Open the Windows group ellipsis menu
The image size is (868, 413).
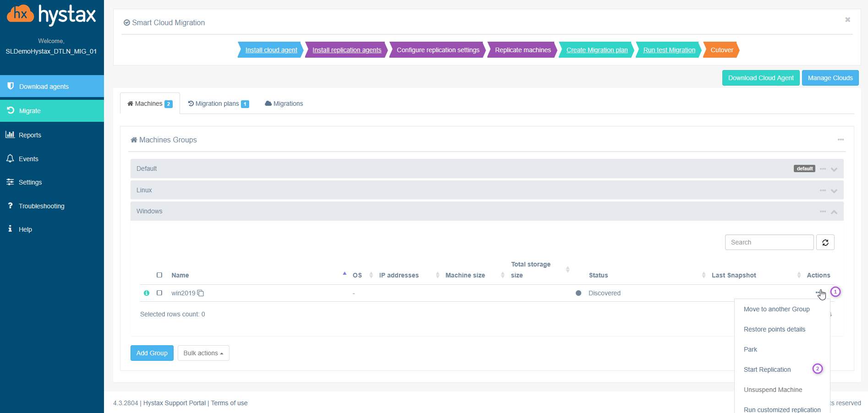click(x=823, y=212)
